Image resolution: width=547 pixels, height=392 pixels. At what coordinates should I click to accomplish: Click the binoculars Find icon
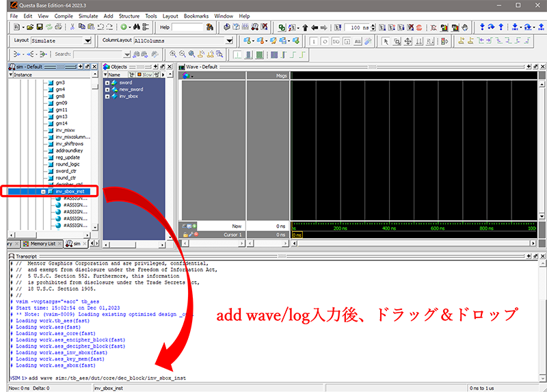tap(137, 27)
